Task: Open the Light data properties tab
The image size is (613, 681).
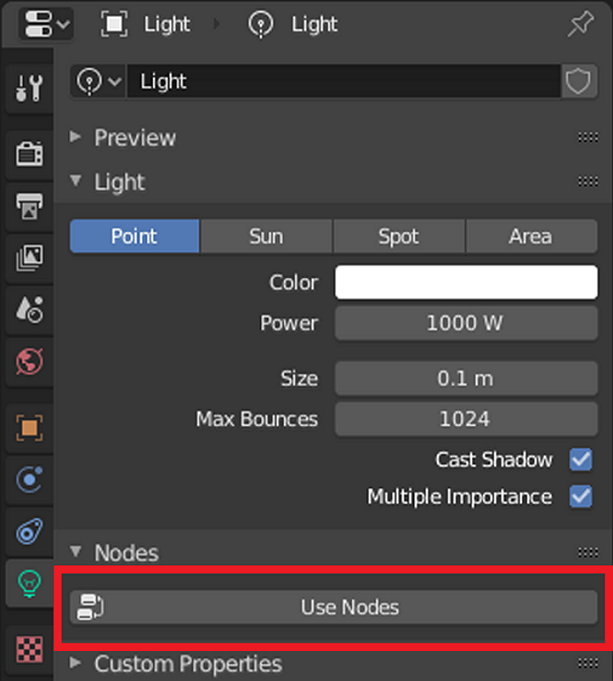Action: [x=29, y=583]
